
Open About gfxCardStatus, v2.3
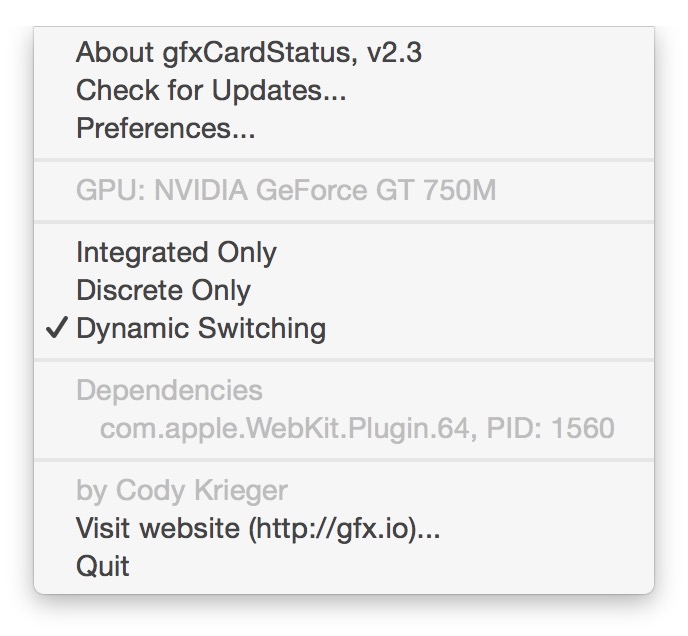(x=248, y=53)
